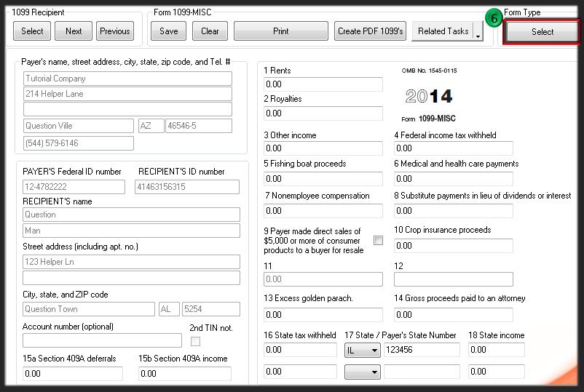Click Account number (optional) field

click(102, 340)
